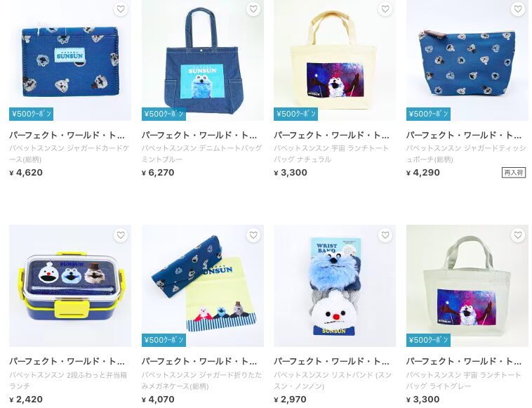Open the wristband product thumbnail
This screenshot has height=408, width=532.
335,286
